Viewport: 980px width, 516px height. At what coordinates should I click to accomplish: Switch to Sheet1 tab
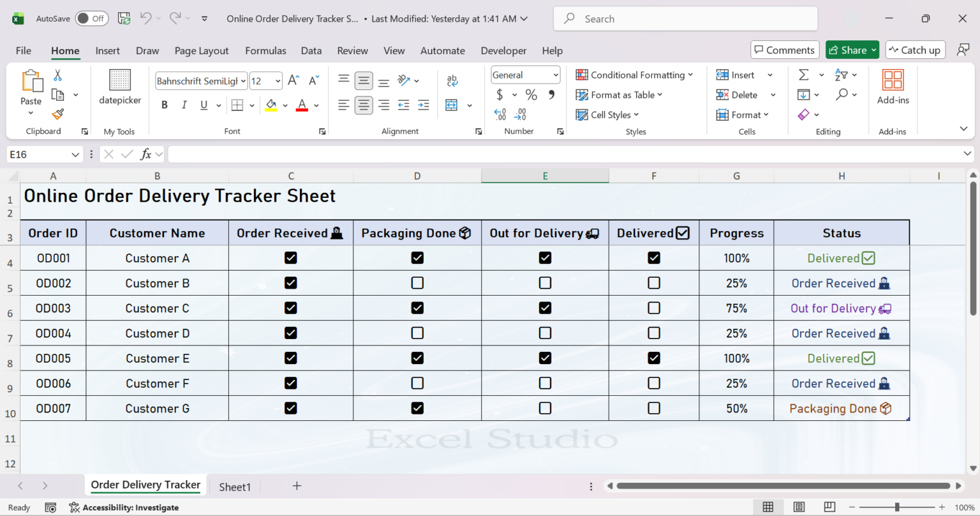point(235,487)
